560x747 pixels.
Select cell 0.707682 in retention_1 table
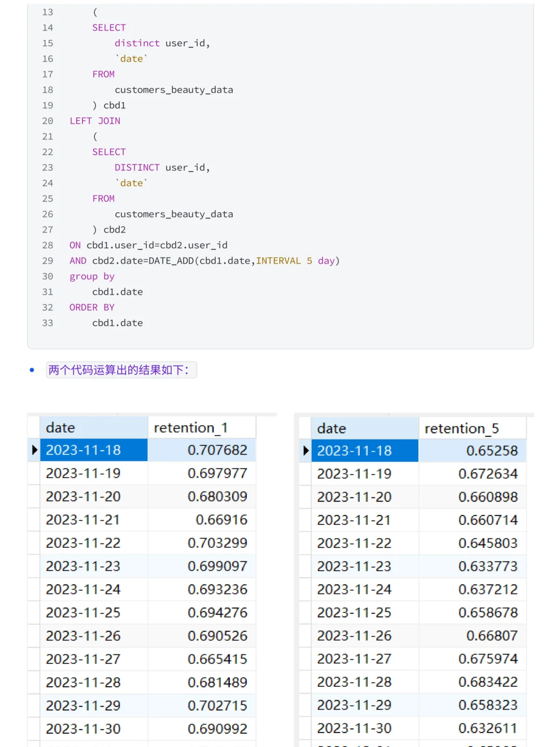coord(202,450)
